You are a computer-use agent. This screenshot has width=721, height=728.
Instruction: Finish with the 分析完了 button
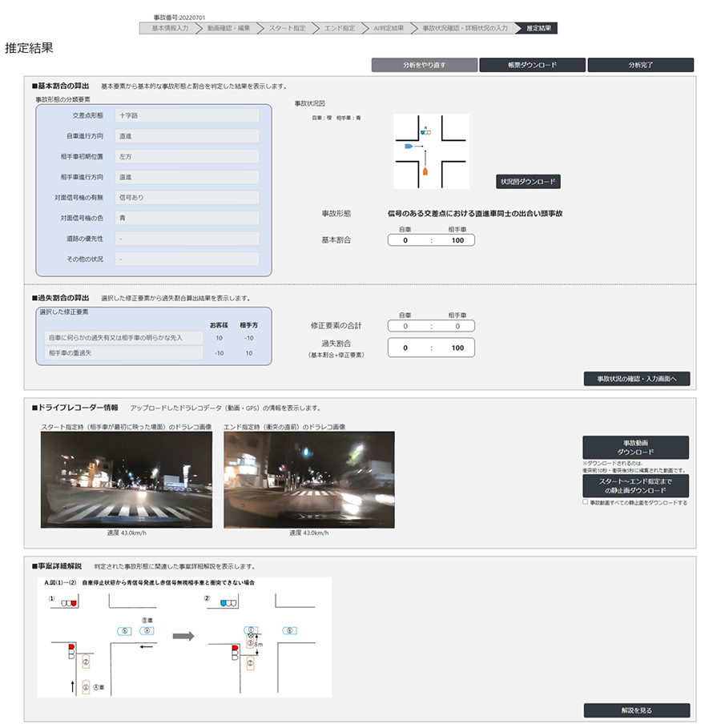click(641, 65)
